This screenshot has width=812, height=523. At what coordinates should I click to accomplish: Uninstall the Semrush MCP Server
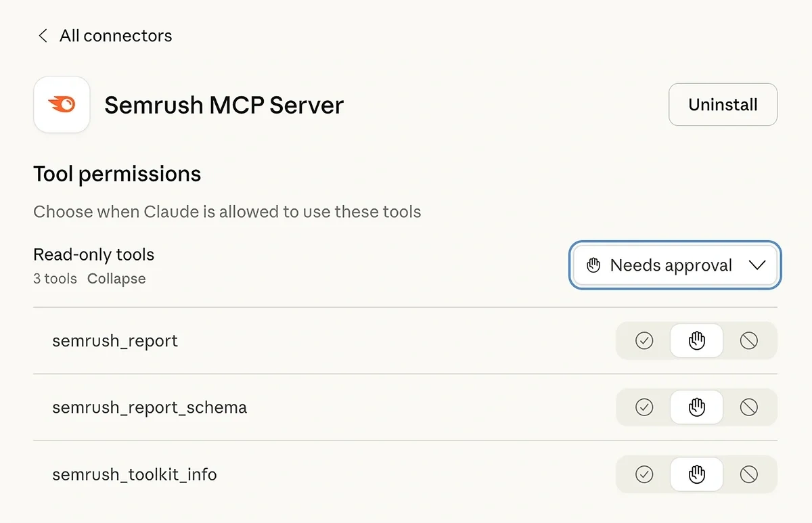(723, 104)
